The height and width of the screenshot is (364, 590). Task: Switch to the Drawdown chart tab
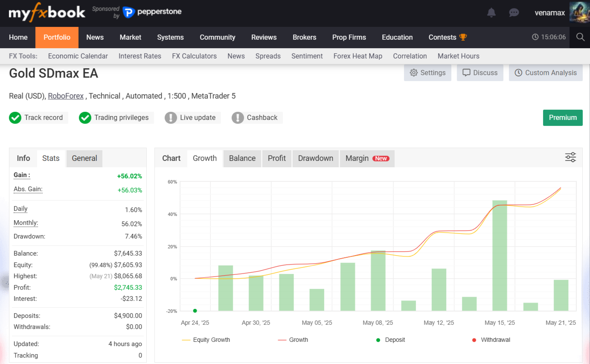[316, 158]
